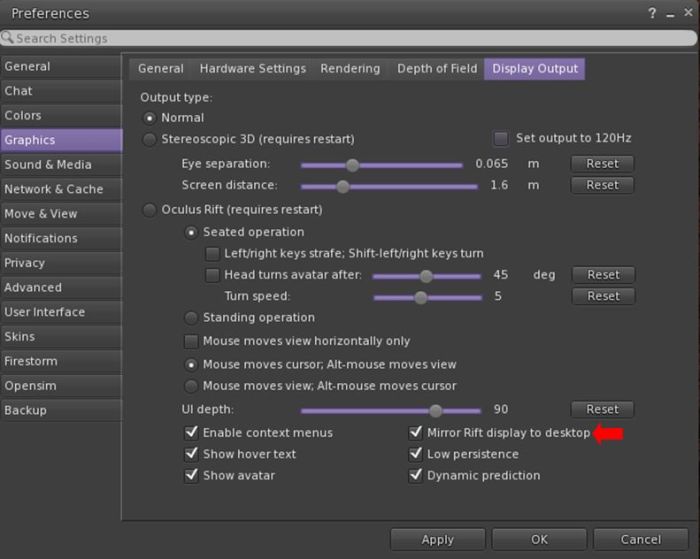Reset the Eye separation value
Image resolution: width=700 pixels, height=559 pixels.
(602, 164)
